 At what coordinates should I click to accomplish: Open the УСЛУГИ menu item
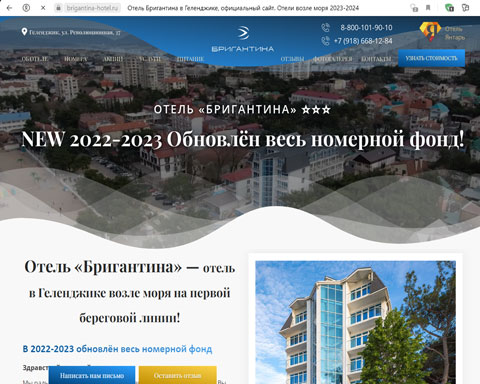click(x=150, y=59)
